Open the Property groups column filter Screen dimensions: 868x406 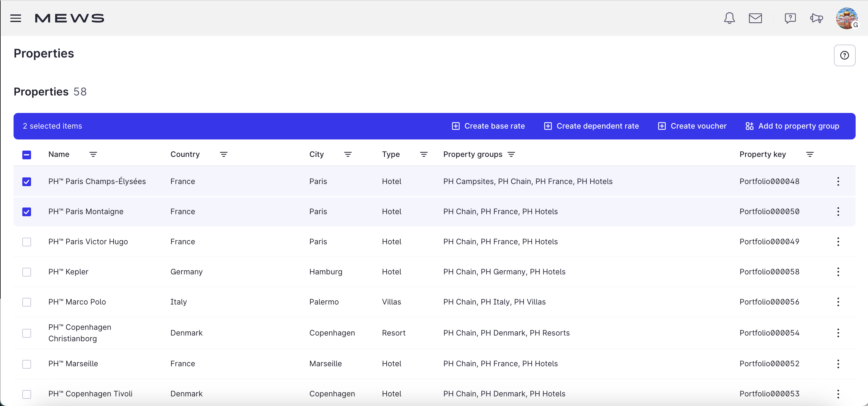(x=511, y=154)
